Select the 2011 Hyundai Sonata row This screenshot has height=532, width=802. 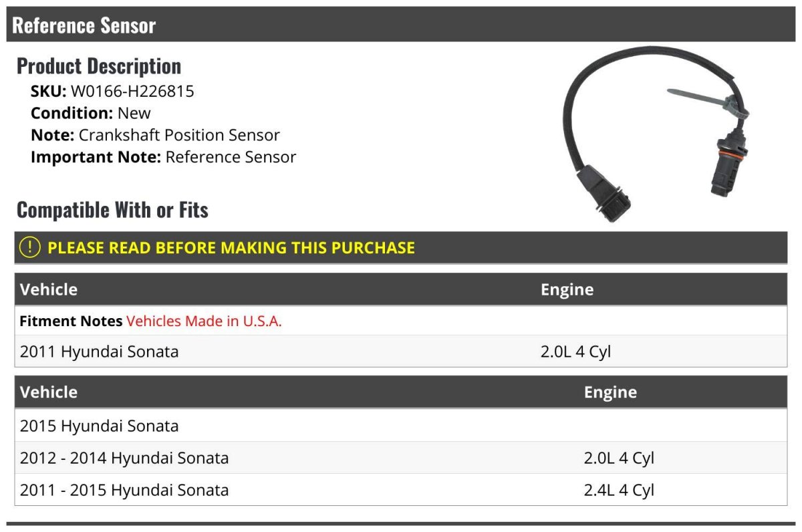pyautogui.click(x=401, y=351)
